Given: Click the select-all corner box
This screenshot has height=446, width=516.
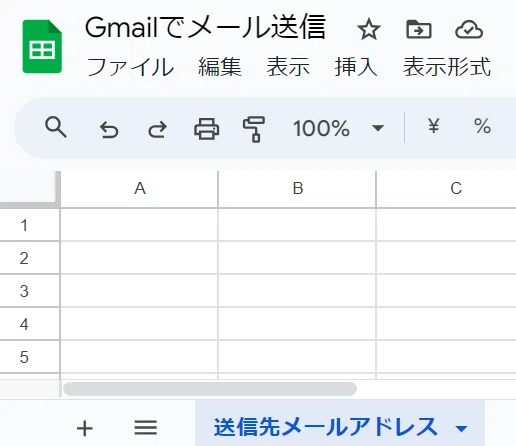Looking at the screenshot, I should (30, 189).
